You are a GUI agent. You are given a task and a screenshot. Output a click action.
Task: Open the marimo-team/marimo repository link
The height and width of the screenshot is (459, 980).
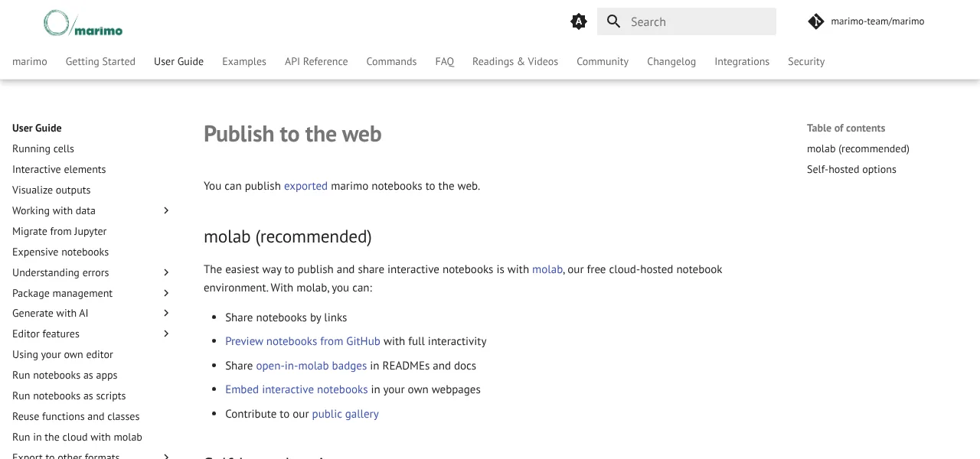coord(877,21)
